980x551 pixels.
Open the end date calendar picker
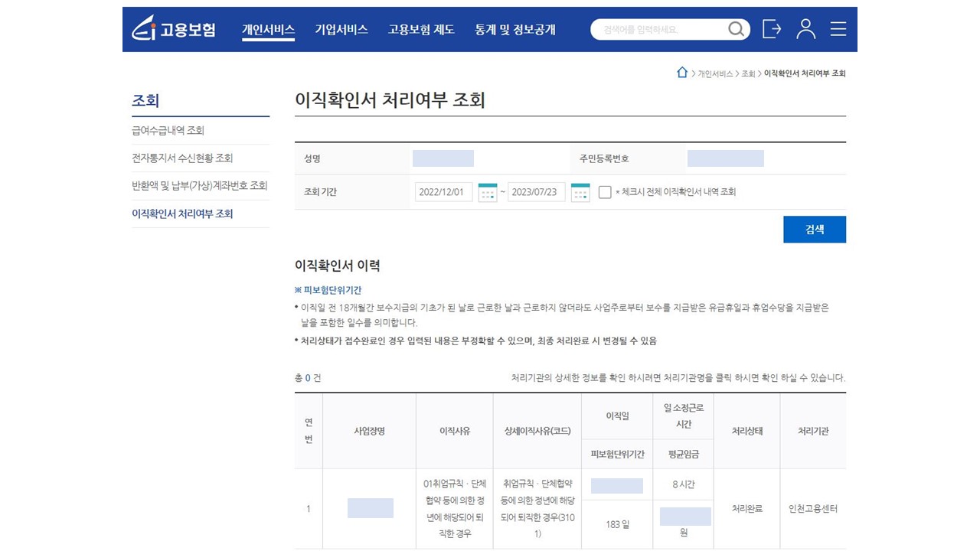[x=580, y=192]
